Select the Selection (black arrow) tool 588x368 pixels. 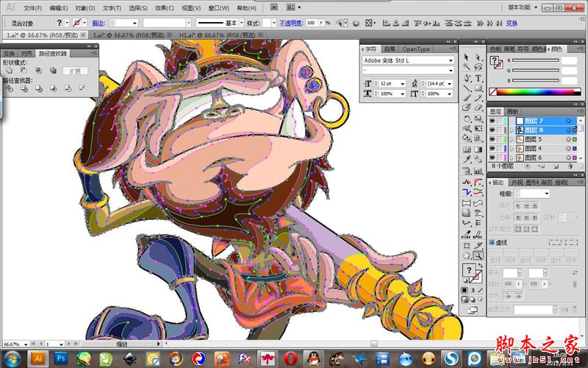click(x=467, y=57)
